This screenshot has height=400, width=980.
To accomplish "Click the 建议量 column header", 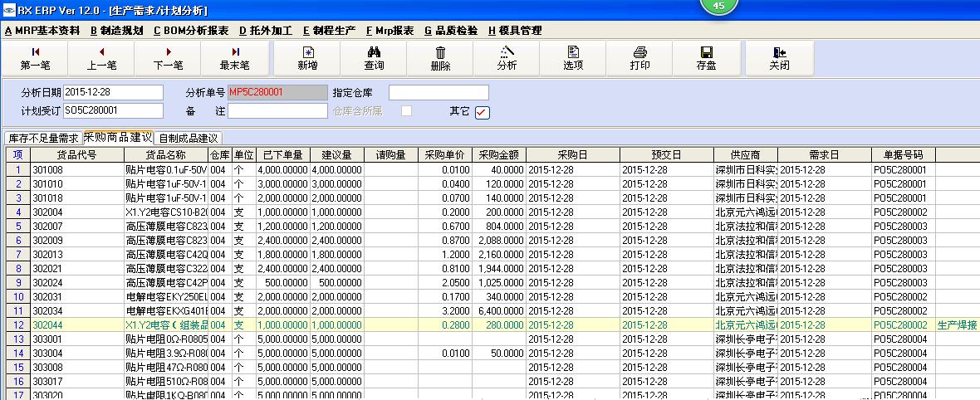I will pos(337,154).
